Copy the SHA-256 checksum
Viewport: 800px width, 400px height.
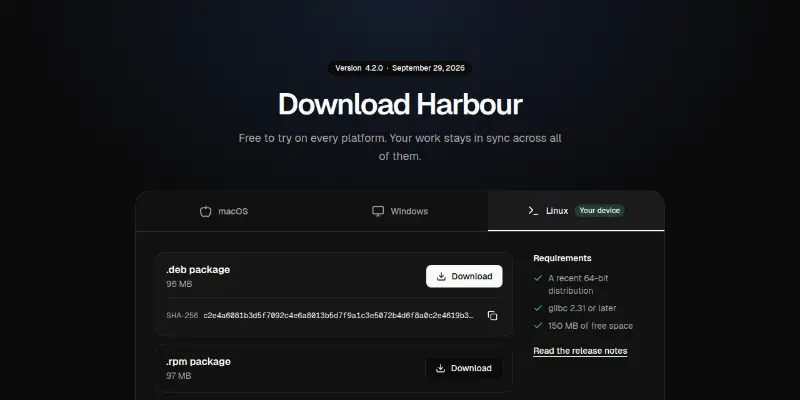pos(492,316)
